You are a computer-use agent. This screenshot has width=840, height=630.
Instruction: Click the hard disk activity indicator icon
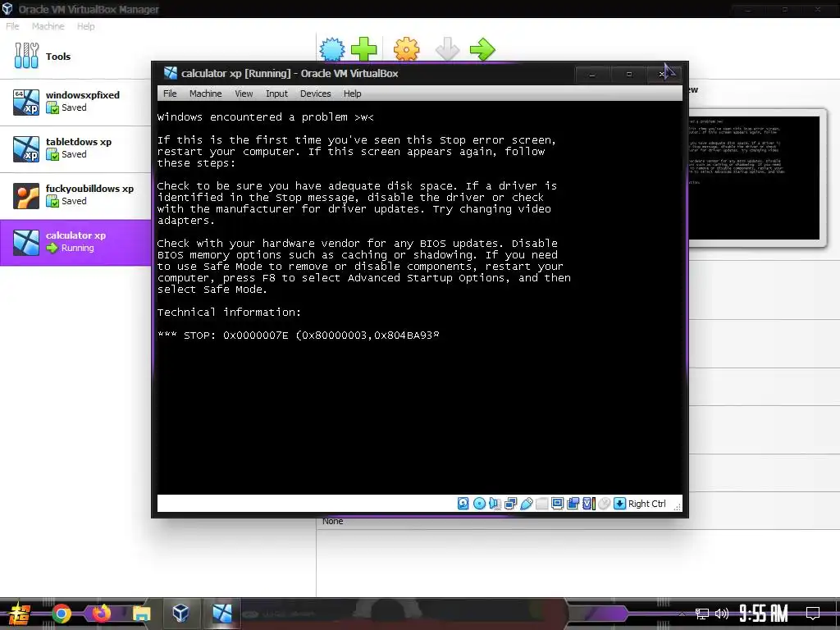point(463,504)
